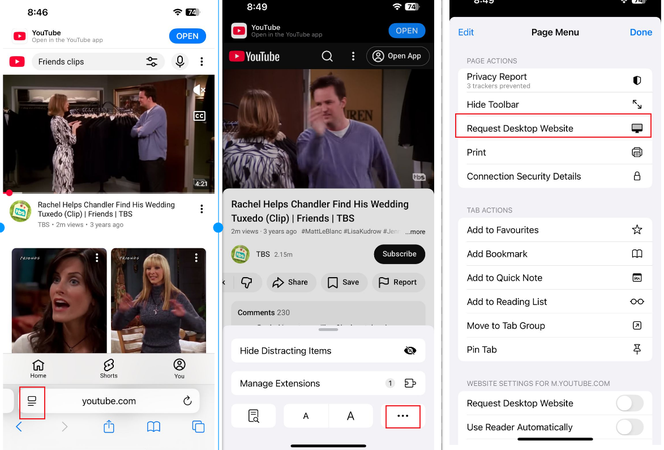Open options on dark-haired woman short
This screenshot has width=664, height=450.
point(97,257)
